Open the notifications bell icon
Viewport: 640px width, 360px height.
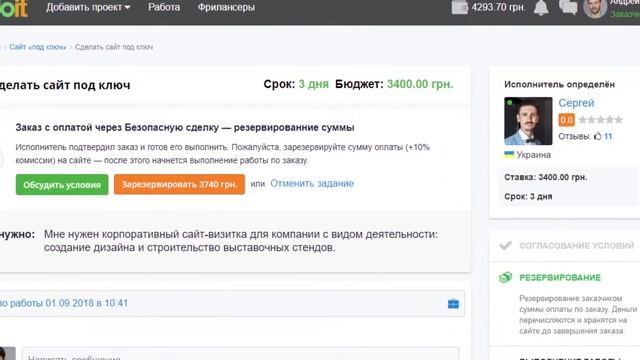[541, 8]
